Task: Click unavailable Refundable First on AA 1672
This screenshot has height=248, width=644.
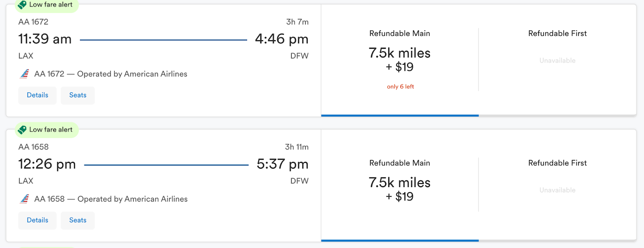Action: pyautogui.click(x=557, y=60)
